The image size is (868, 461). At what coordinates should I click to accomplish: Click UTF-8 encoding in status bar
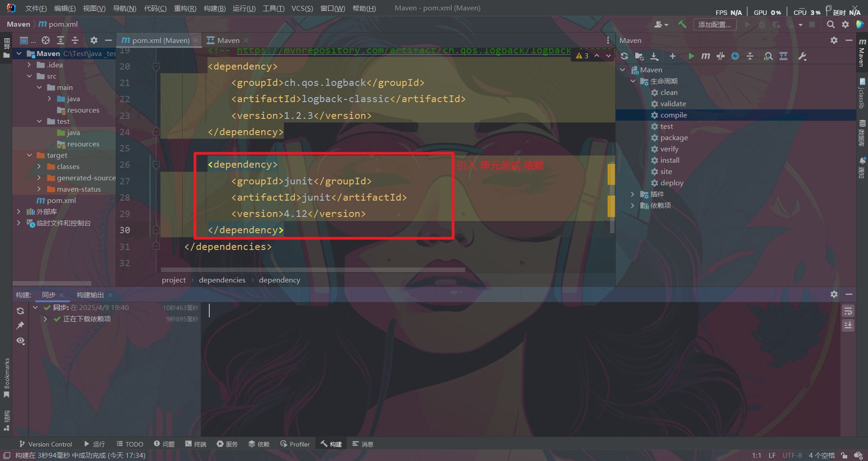click(x=792, y=456)
